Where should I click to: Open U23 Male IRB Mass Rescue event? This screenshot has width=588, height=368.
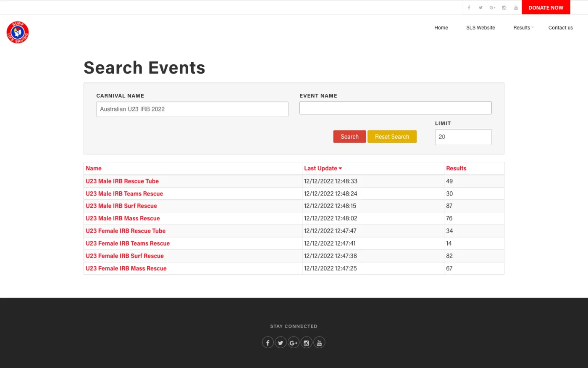[x=123, y=218]
